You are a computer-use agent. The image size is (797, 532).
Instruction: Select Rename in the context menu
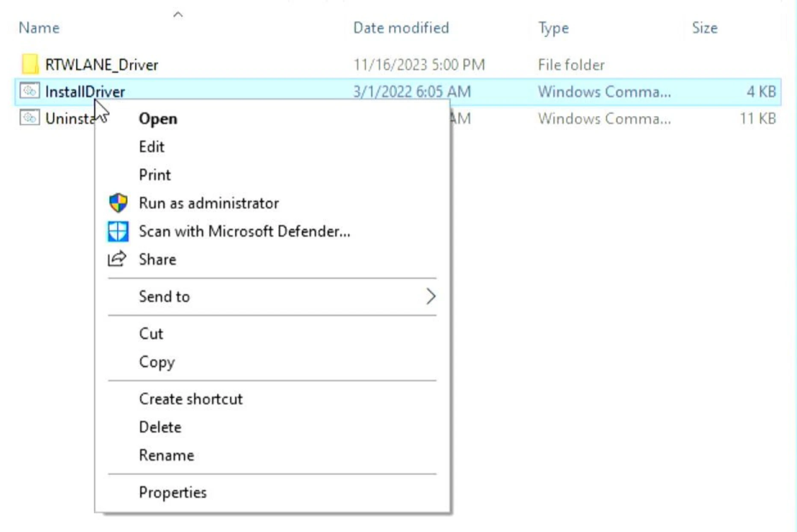click(166, 455)
